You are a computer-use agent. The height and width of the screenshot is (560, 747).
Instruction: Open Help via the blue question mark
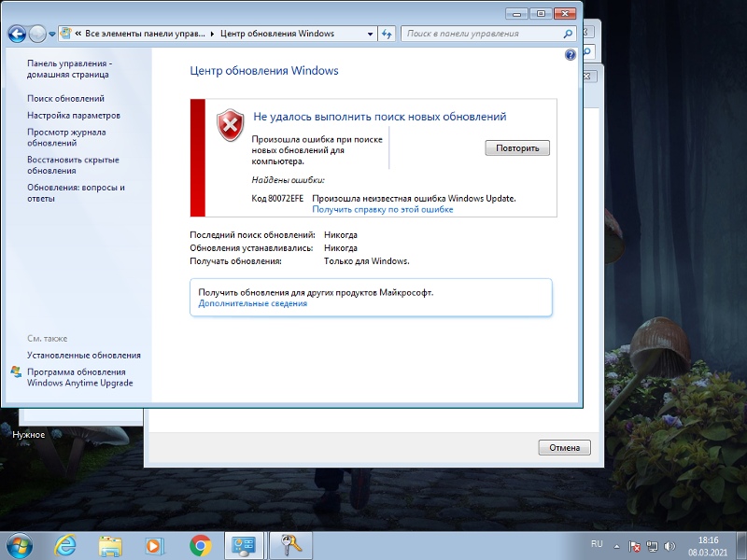pos(571,55)
